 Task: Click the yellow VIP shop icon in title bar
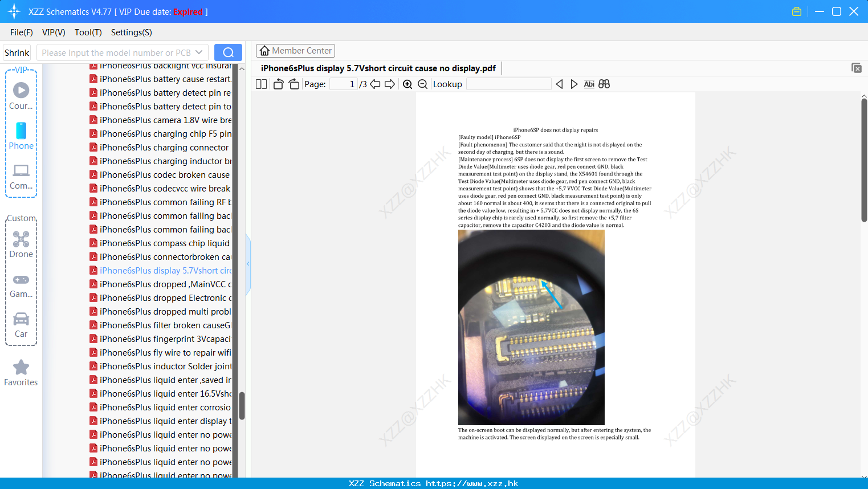coord(797,11)
